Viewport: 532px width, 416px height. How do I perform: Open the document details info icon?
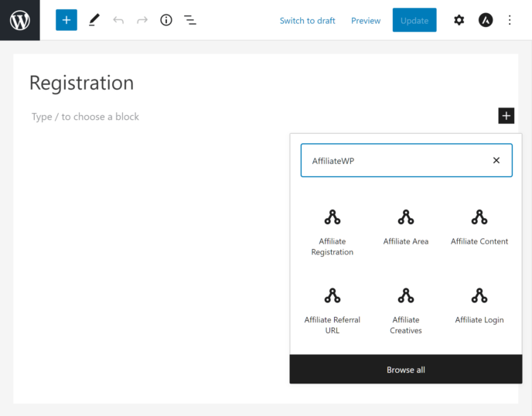[166, 20]
